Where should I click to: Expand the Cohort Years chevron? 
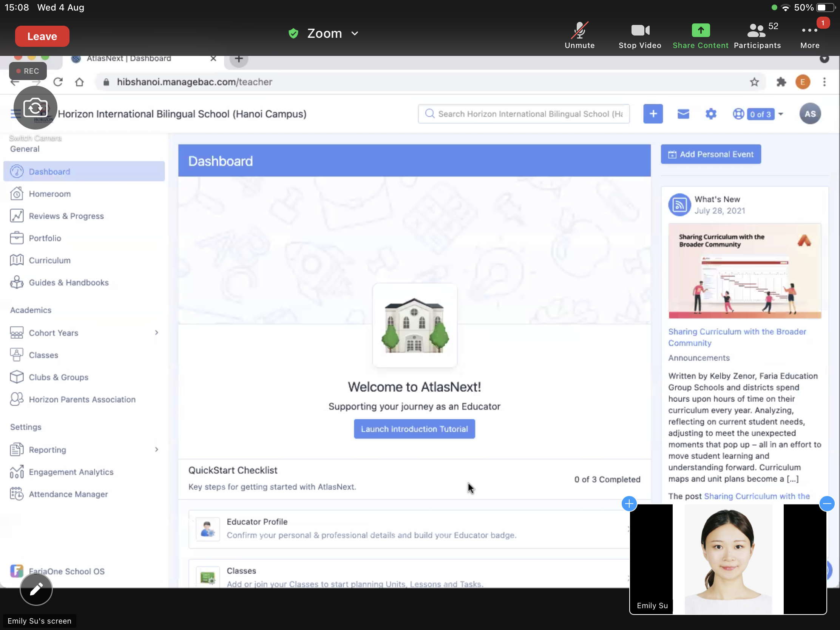[x=156, y=333]
